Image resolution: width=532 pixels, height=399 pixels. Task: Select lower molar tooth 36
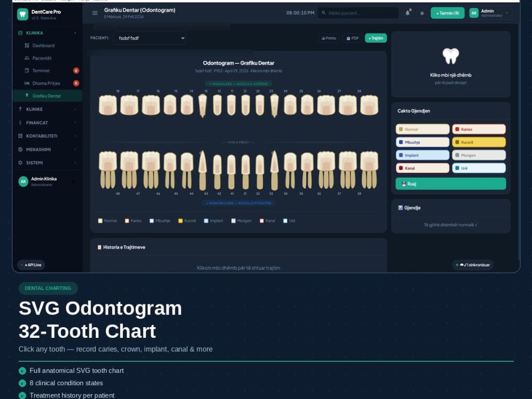tap(326, 170)
